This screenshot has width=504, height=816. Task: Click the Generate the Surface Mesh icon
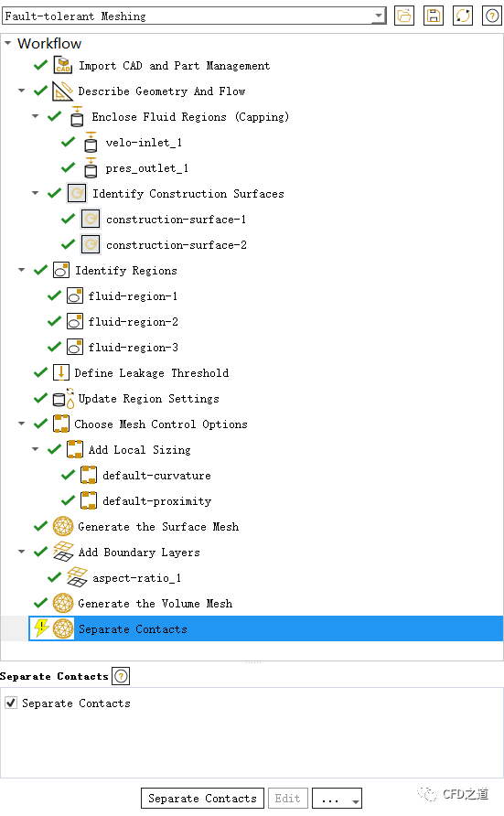(x=63, y=527)
